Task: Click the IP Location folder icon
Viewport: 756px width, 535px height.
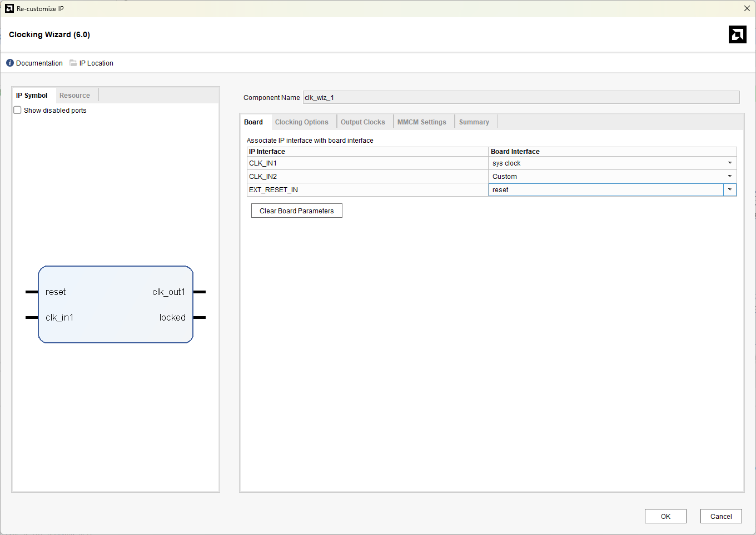Action: pyautogui.click(x=73, y=63)
